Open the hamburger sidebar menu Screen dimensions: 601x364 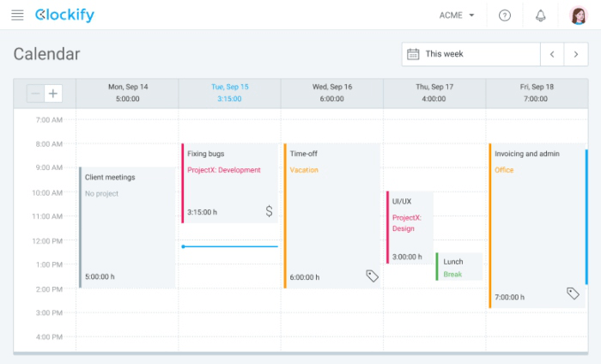click(17, 15)
